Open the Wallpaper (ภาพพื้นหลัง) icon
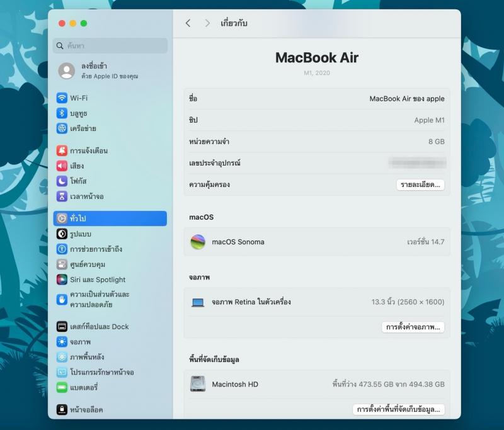This screenshot has width=504, height=430. point(62,357)
